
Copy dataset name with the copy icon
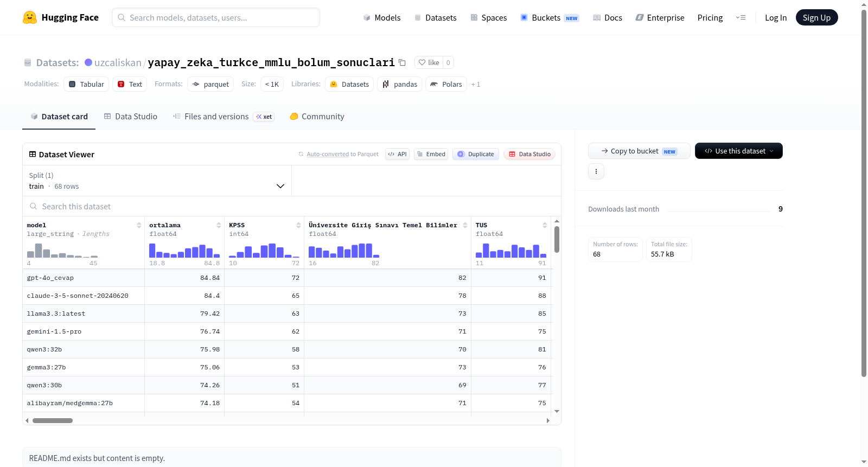click(402, 62)
